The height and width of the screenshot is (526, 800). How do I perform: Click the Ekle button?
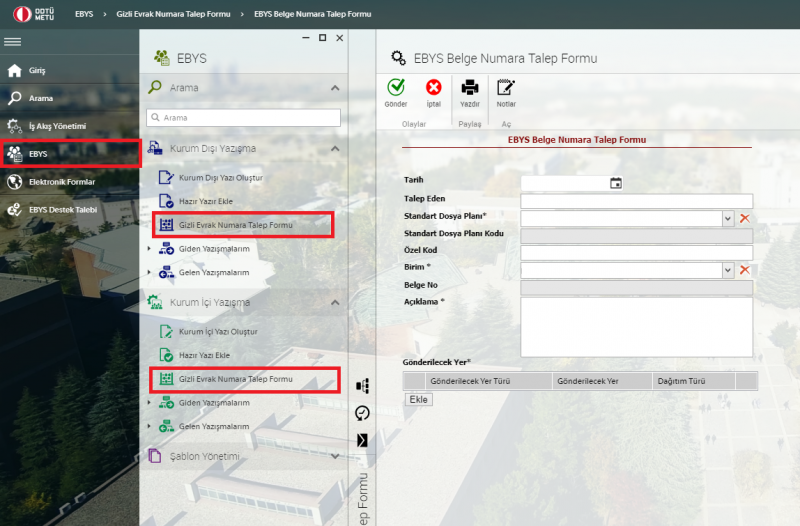(x=418, y=399)
